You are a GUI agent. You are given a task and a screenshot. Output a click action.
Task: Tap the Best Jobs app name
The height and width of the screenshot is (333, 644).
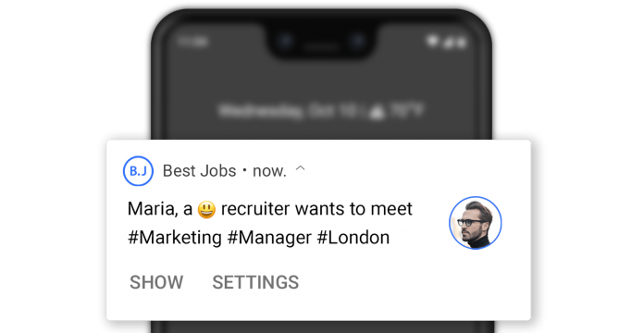coord(199,171)
